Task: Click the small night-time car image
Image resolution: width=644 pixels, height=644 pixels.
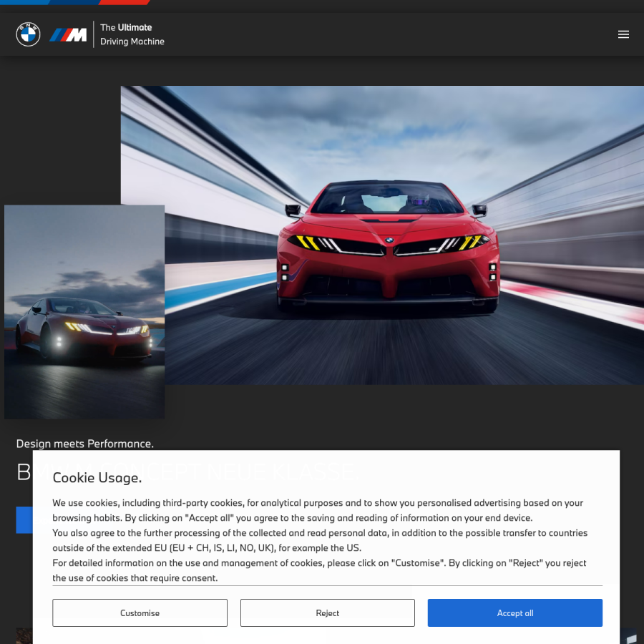Action: (x=84, y=312)
